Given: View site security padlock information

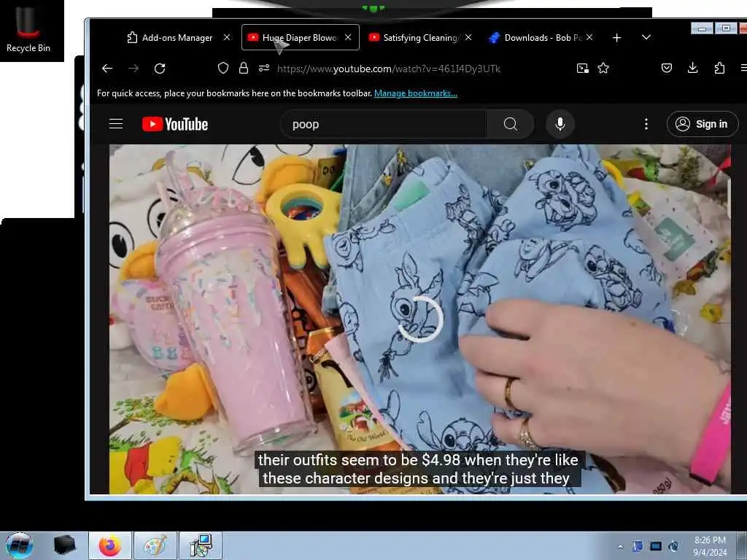Looking at the screenshot, I should click(x=244, y=68).
